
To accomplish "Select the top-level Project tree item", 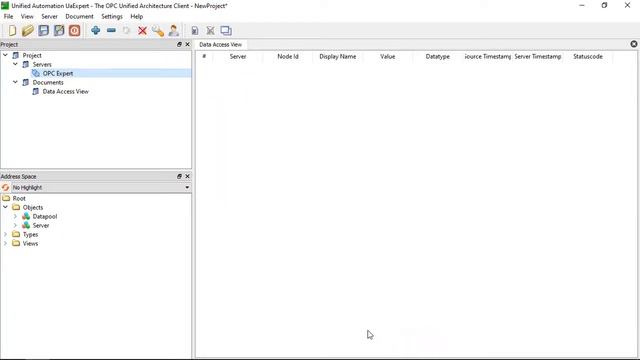I will [x=32, y=56].
